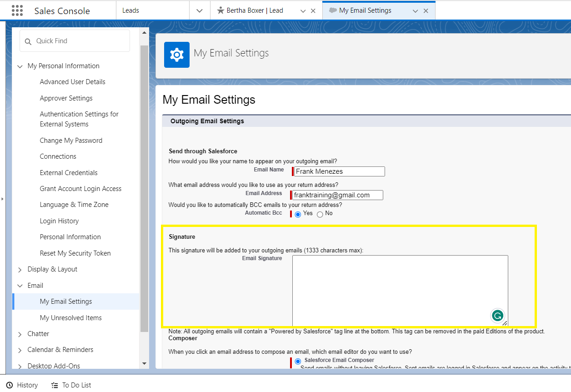This screenshot has width=571, height=392.
Task: Click into the Quick Find search box
Action: click(75, 41)
